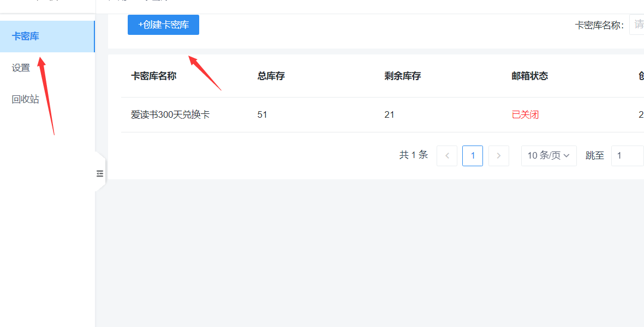Image resolution: width=644 pixels, height=327 pixels.
Task: Select 卡密库 in the sidebar
Action: [x=47, y=37]
